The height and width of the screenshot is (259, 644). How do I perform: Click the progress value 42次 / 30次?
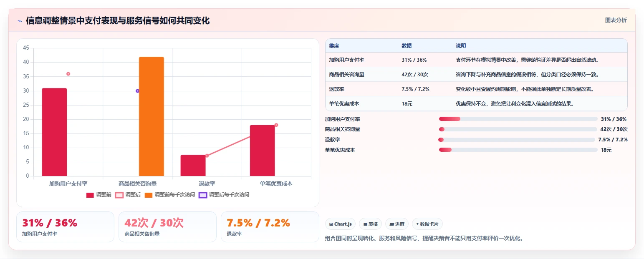pos(614,129)
